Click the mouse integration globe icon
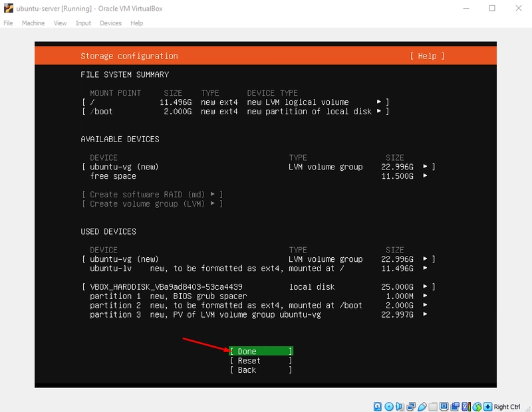Screen dimensions: 532x412 point(477,407)
